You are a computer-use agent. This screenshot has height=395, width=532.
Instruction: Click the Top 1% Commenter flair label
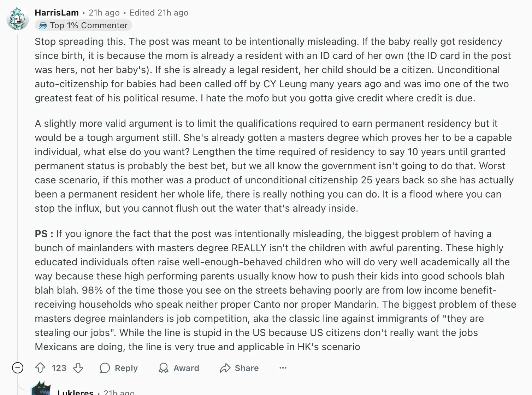89,25
